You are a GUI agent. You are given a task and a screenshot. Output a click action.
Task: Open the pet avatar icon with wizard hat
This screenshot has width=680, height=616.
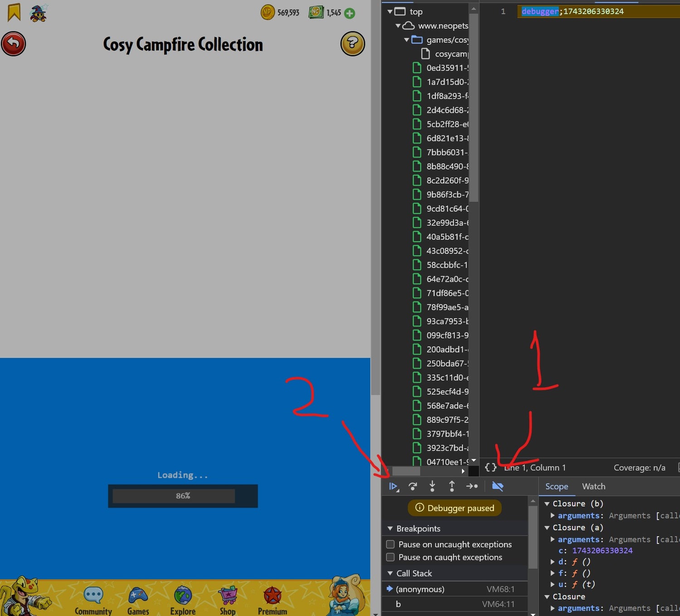39,13
